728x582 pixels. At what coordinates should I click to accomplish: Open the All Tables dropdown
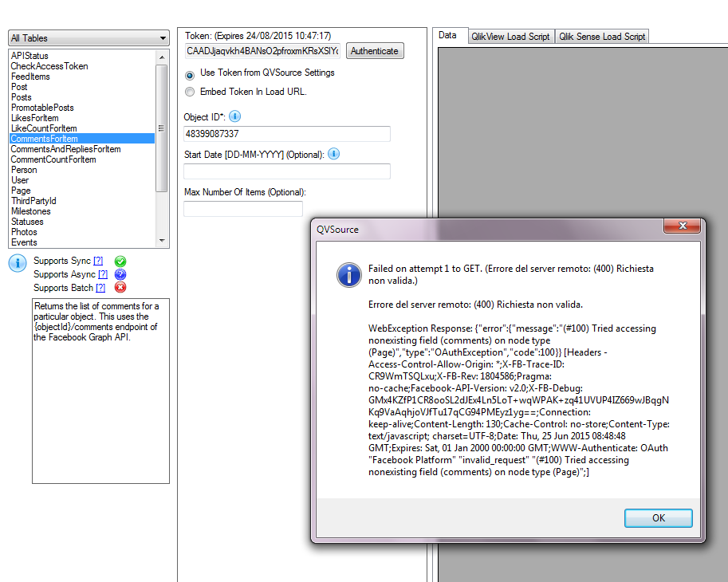pos(89,38)
